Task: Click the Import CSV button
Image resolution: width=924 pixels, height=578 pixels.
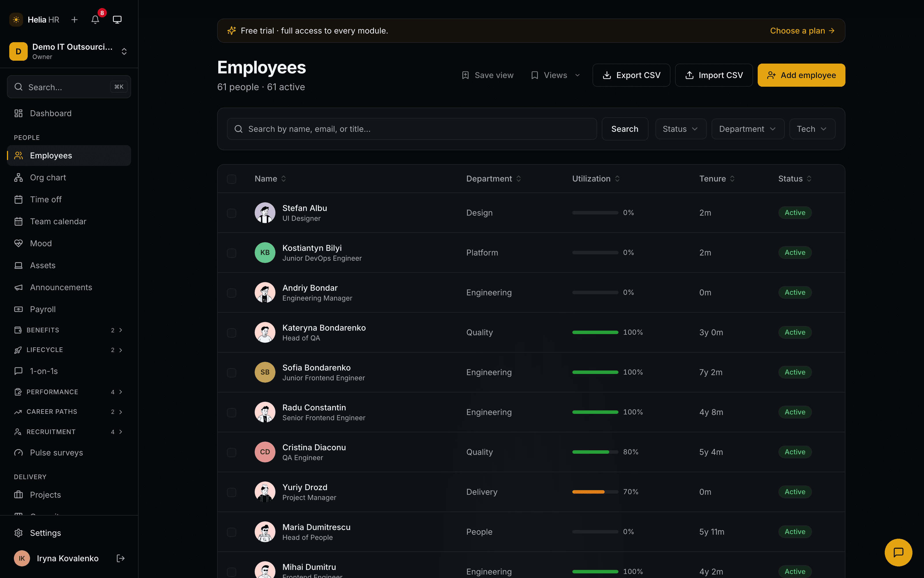Action: tap(714, 75)
